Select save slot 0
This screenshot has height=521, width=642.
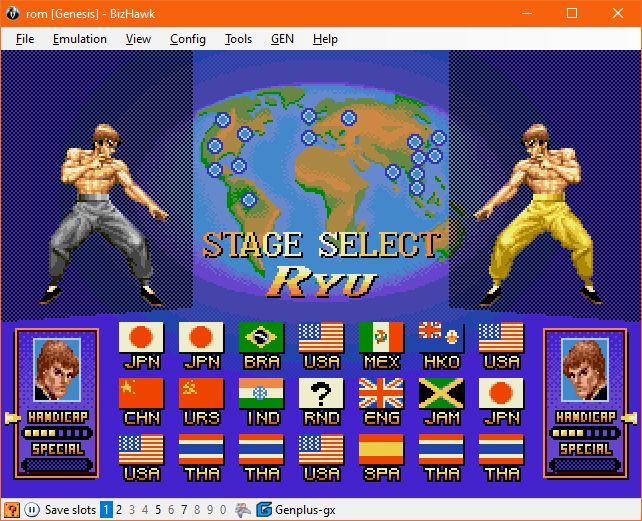[x=223, y=510]
